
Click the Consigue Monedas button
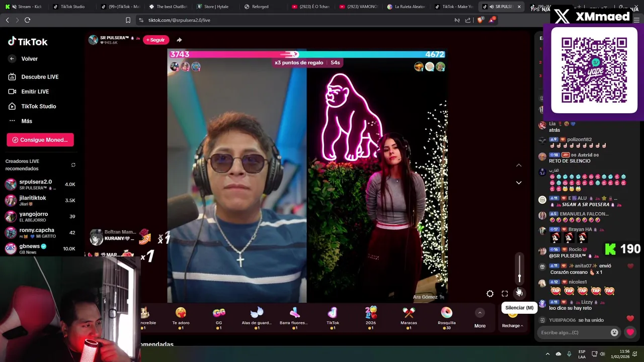(x=40, y=140)
